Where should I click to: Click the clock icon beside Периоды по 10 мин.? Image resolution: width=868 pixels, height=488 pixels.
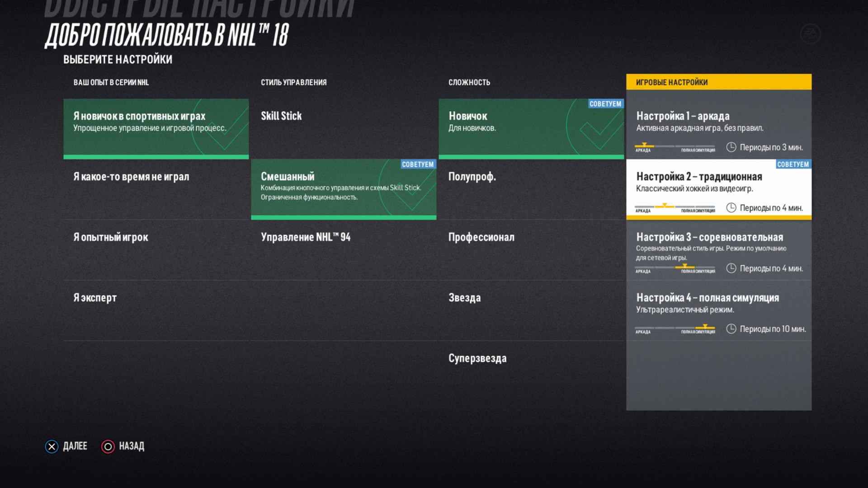coord(731,328)
